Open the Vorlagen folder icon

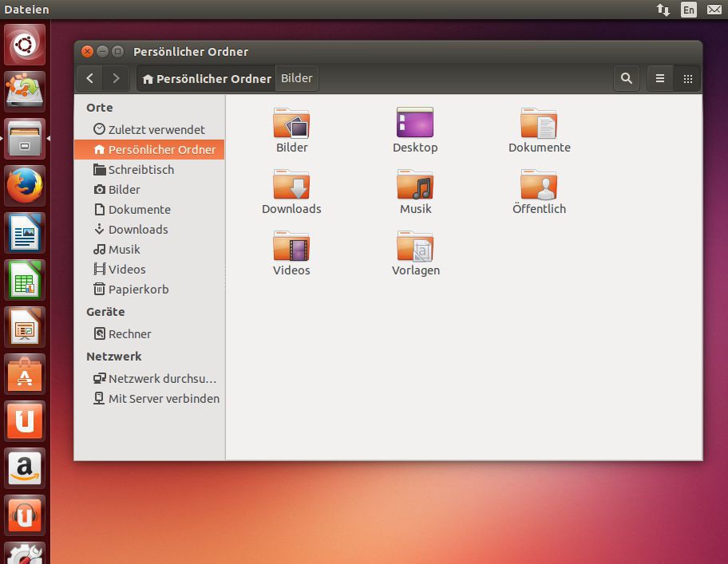point(415,247)
